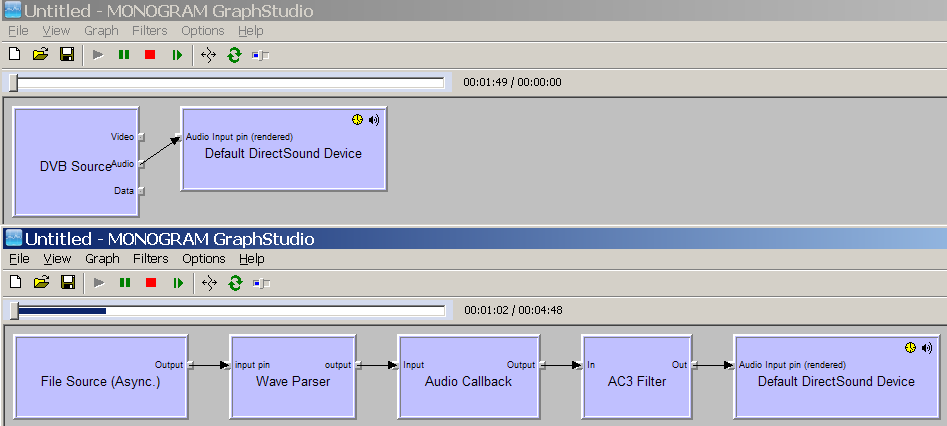The height and width of the screenshot is (426, 947).
Task: Open the Graph menu in the upper window
Action: pyautogui.click(x=101, y=31)
